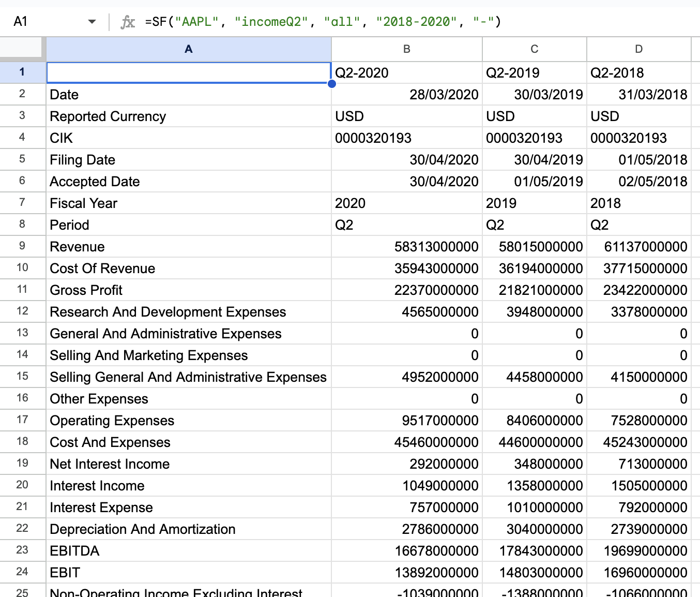
Task: Select General And Administrative Expenses cell
Action: tap(189, 333)
